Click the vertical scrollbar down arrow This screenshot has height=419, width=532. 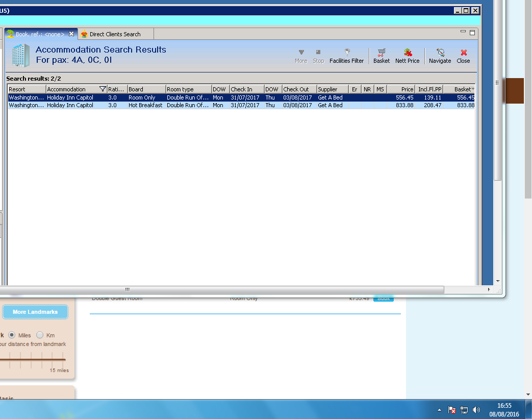[498, 281]
